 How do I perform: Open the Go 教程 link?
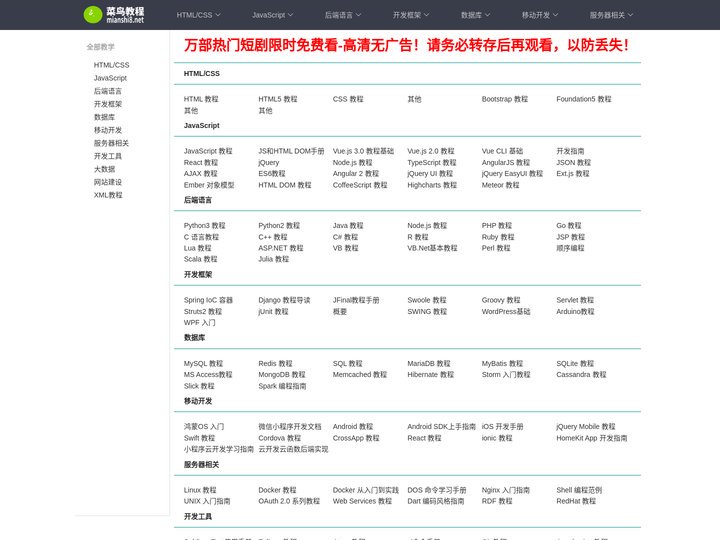(x=568, y=226)
